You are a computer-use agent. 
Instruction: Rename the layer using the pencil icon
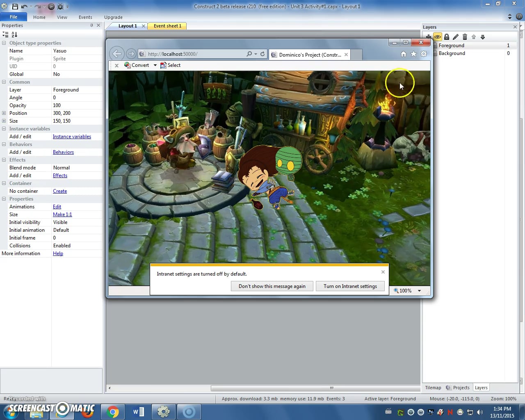[x=456, y=37]
